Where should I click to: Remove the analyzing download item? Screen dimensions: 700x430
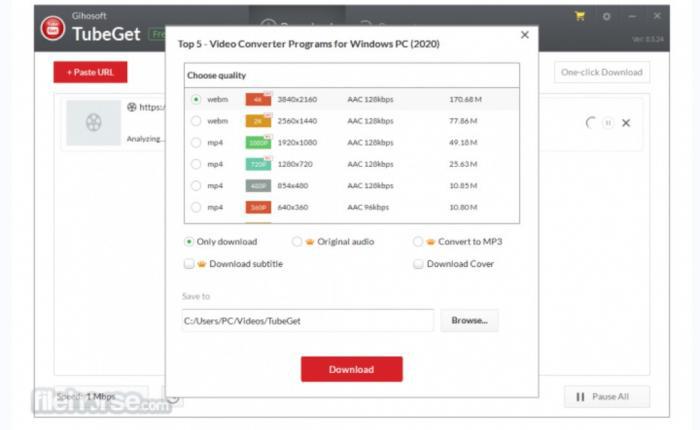626,123
